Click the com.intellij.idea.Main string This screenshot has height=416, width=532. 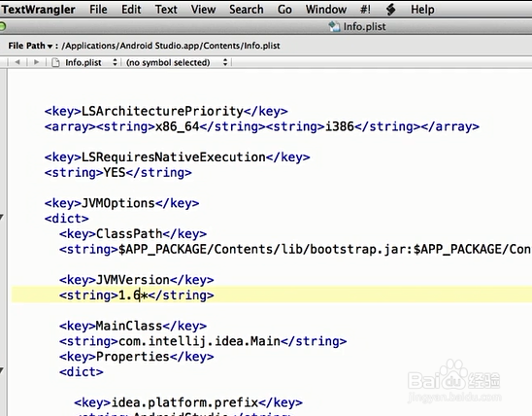[200, 341]
